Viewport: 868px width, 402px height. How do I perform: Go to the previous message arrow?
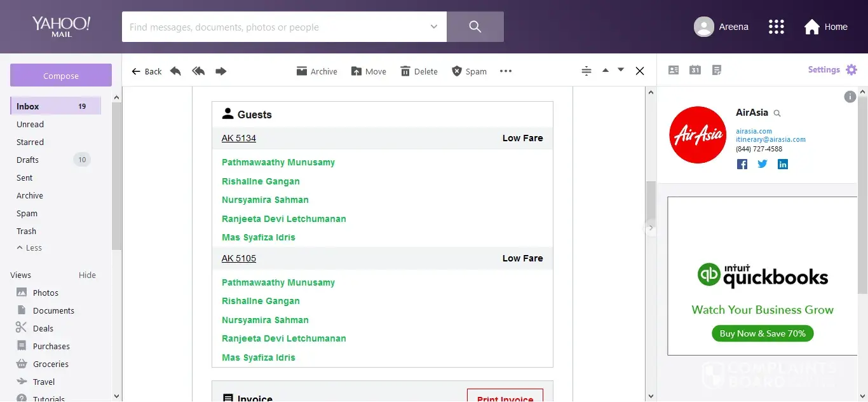click(605, 70)
